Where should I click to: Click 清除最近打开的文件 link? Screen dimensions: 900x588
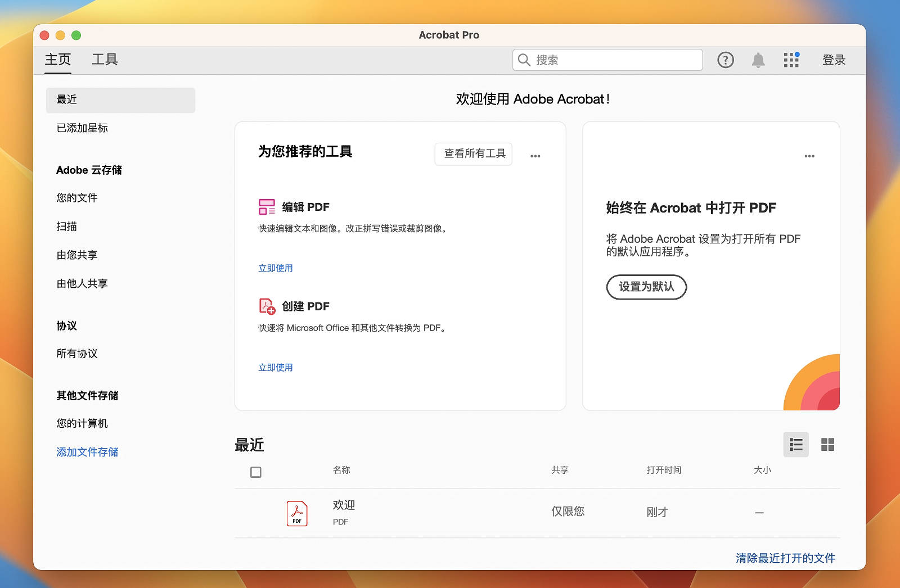coord(785,558)
